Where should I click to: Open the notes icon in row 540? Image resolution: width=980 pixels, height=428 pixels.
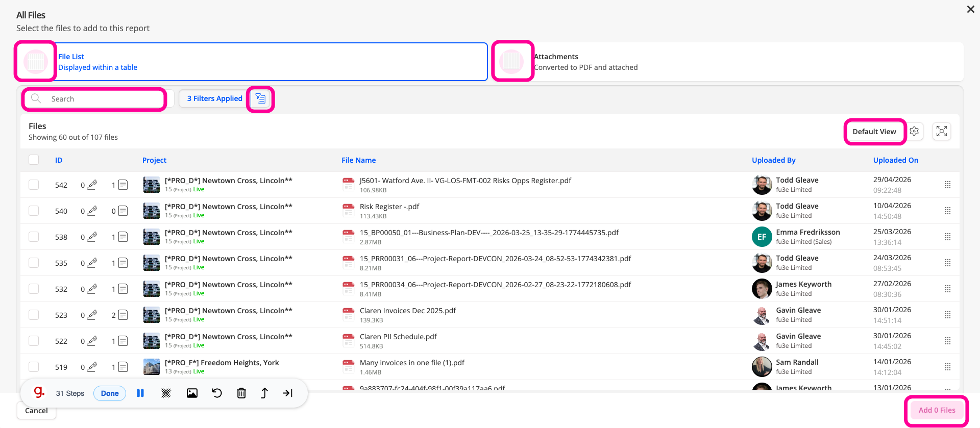click(x=123, y=211)
